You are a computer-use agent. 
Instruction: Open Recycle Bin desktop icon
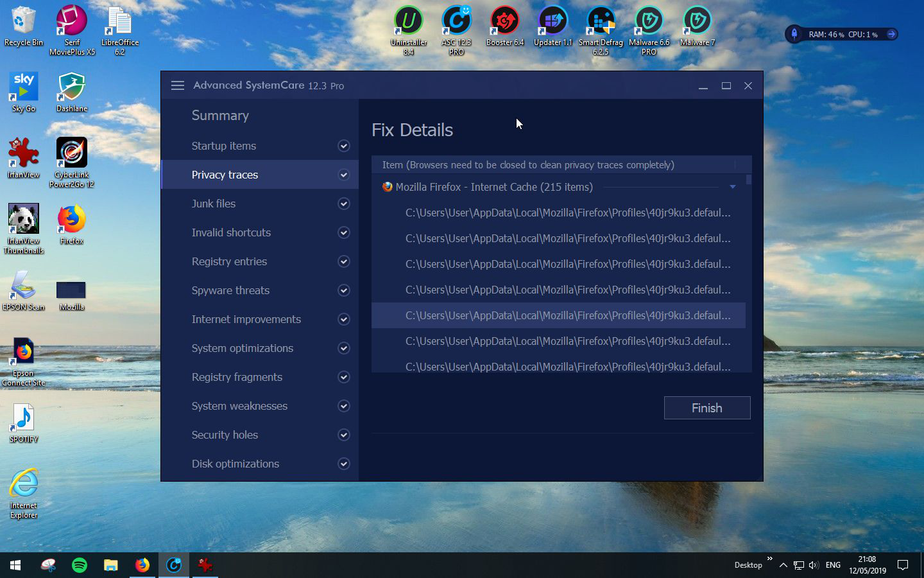pyautogui.click(x=24, y=26)
